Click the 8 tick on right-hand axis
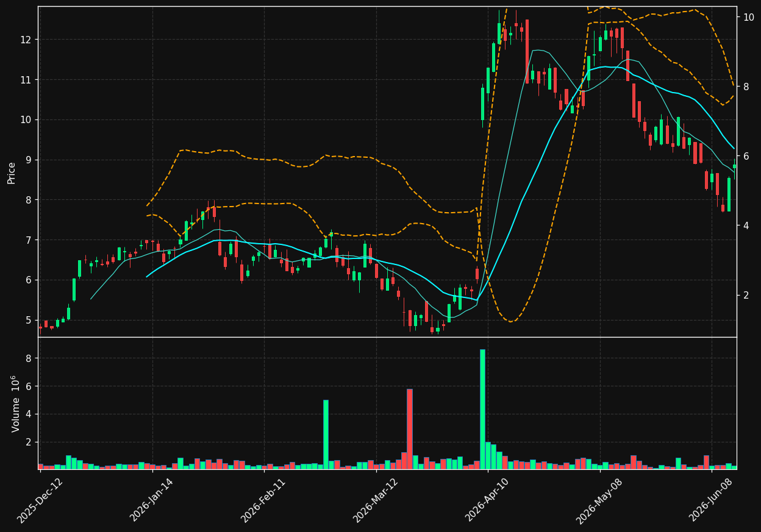Viewport: 761px width, 532px height. tap(746, 87)
